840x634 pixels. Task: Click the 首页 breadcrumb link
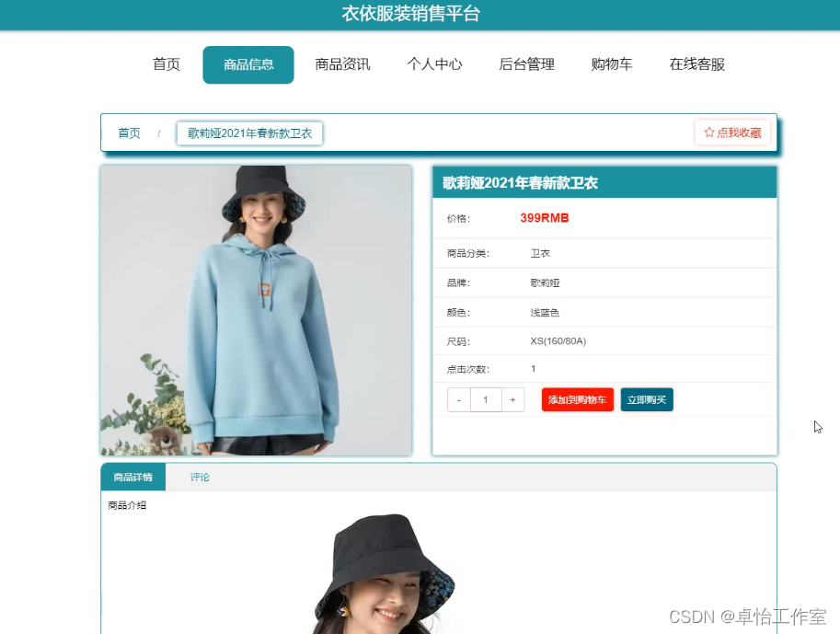click(x=129, y=133)
